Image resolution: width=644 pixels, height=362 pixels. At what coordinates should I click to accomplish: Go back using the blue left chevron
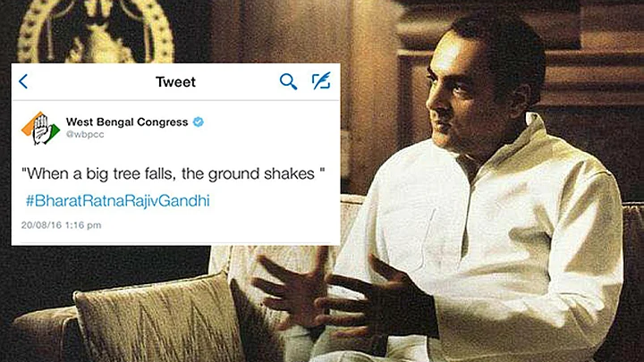[x=23, y=81]
